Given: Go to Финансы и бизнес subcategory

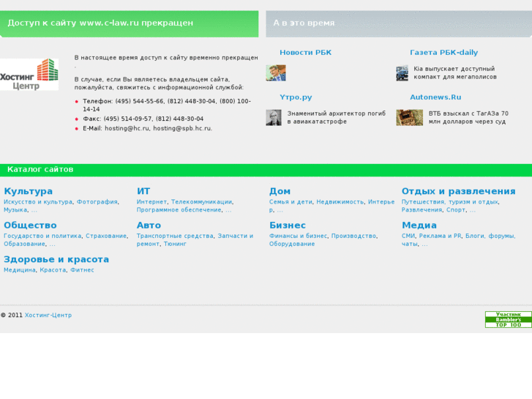Looking at the screenshot, I should pos(299,236).
